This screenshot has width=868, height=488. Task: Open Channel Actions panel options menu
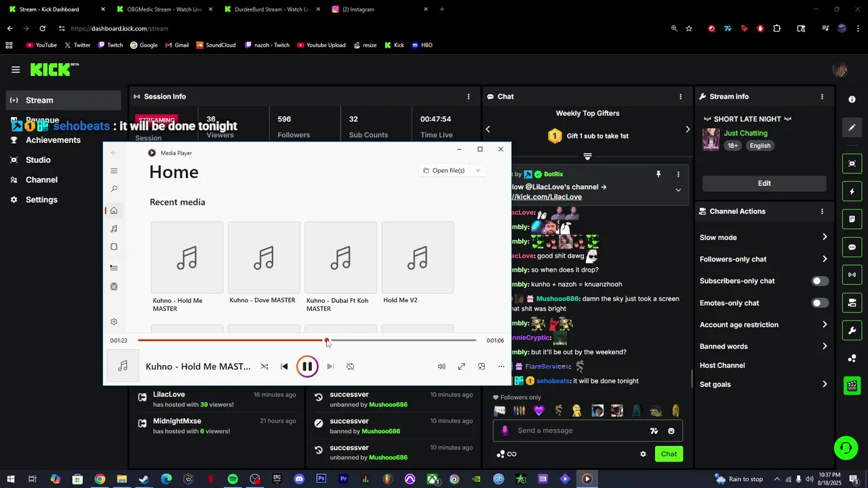[823, 211]
